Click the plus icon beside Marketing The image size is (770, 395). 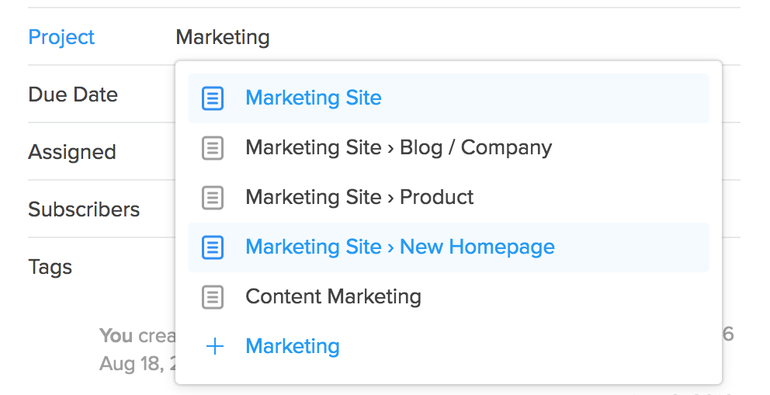coord(215,346)
